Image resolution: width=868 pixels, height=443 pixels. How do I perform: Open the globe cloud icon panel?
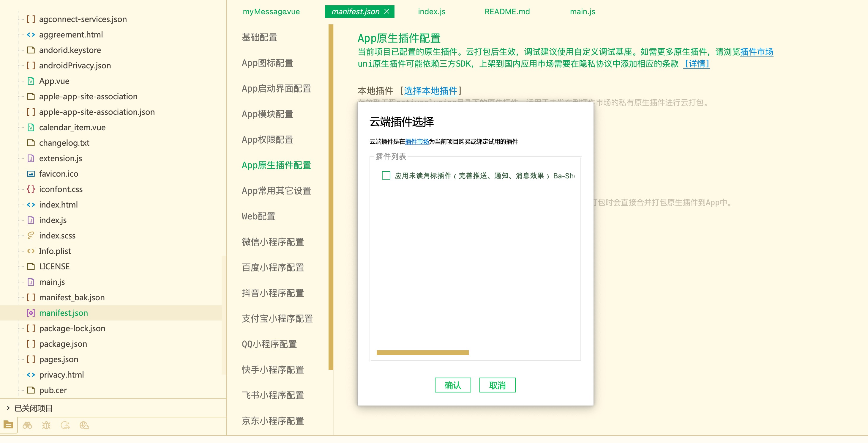click(x=84, y=425)
